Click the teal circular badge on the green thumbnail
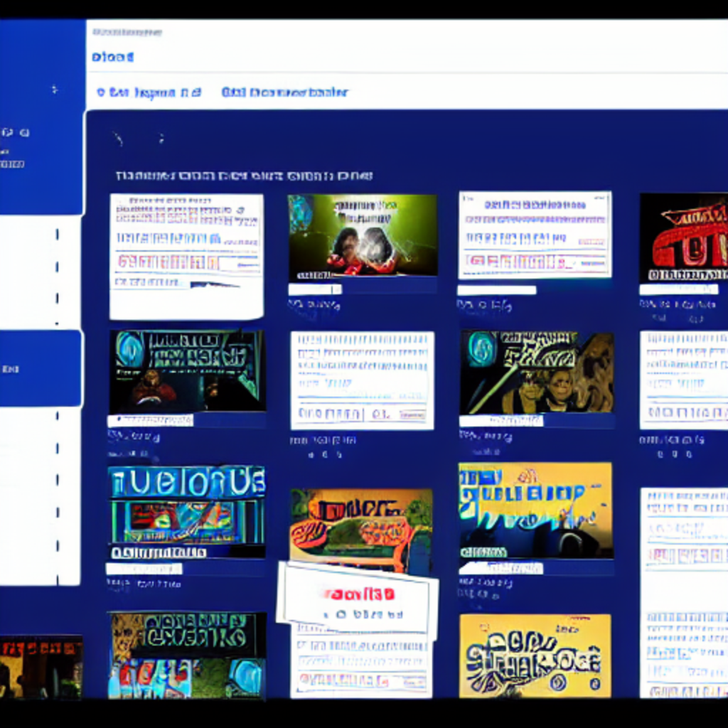The height and width of the screenshot is (728, 728). click(x=301, y=213)
